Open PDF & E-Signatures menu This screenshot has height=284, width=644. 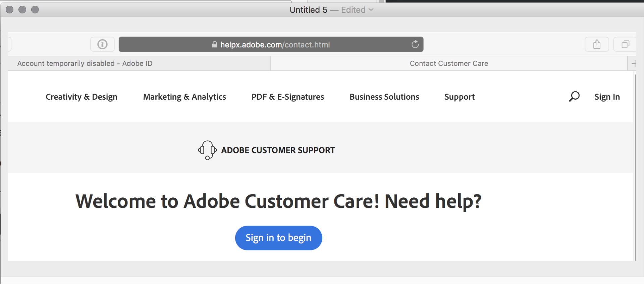click(288, 97)
